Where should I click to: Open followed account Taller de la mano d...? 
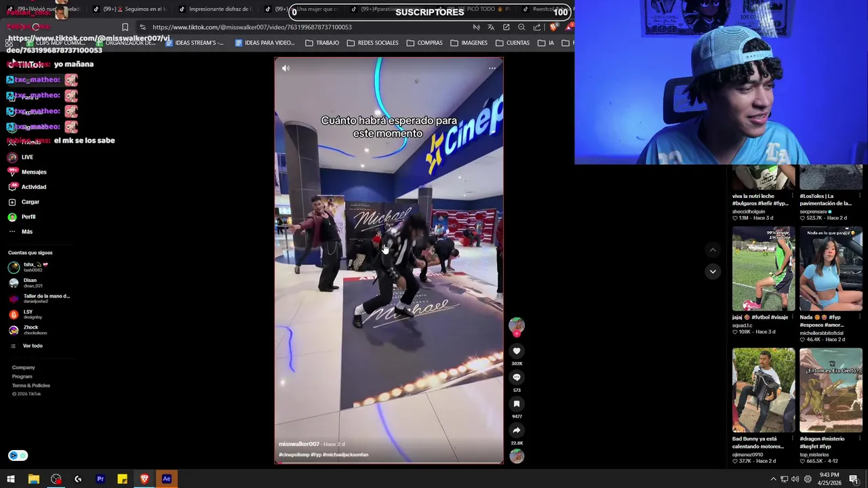point(39,298)
